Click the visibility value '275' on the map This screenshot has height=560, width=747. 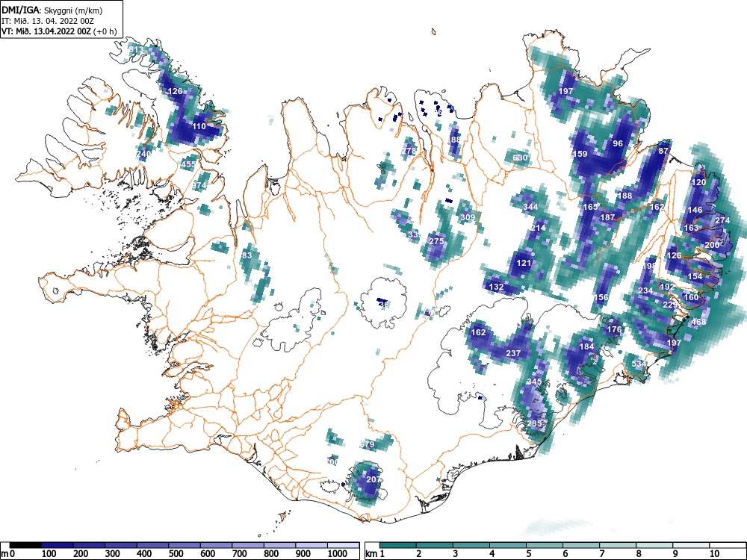(x=436, y=241)
